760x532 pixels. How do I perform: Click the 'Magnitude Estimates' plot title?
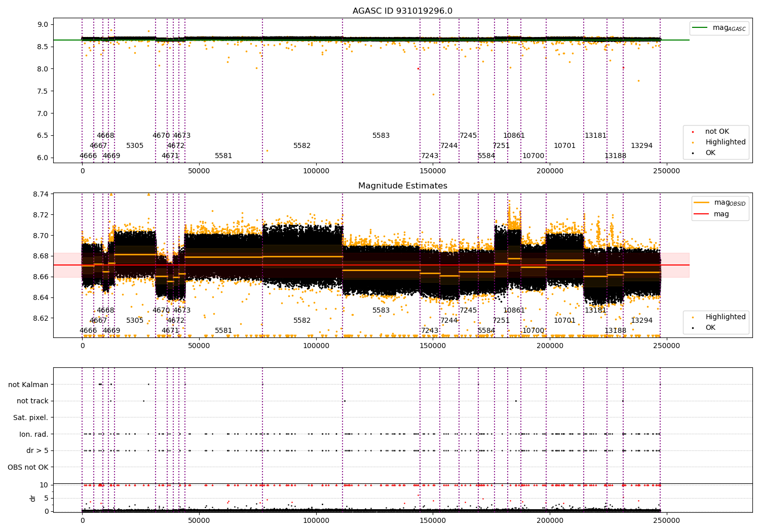402,186
